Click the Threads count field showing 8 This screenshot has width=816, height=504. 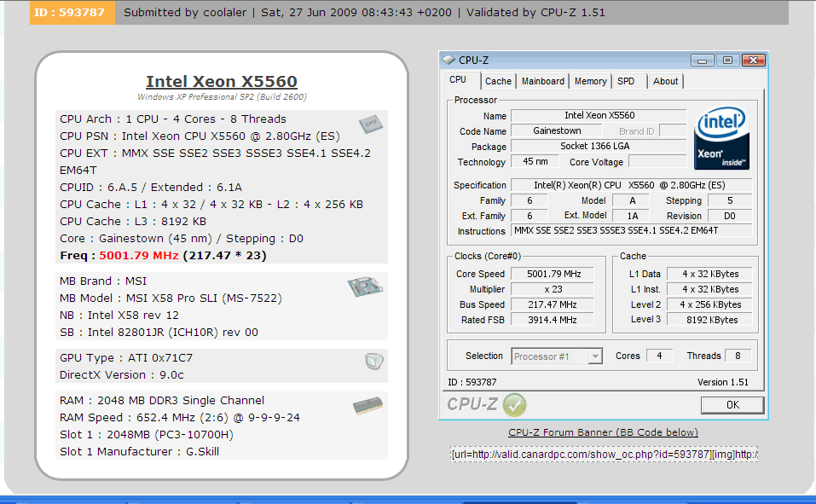coord(738,356)
